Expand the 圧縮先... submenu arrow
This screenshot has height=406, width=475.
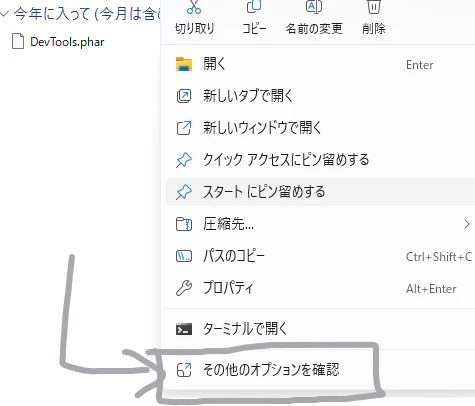click(x=467, y=224)
